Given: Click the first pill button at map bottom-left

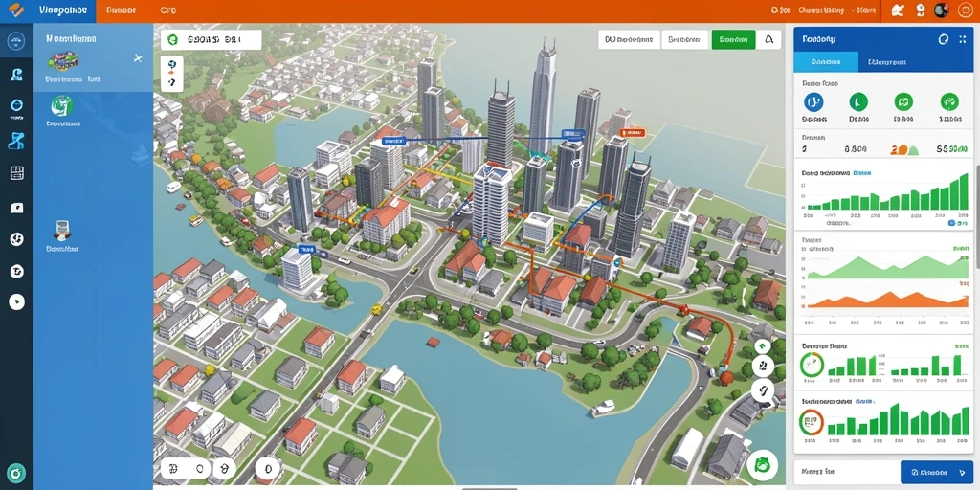Looking at the screenshot, I should (175, 467).
